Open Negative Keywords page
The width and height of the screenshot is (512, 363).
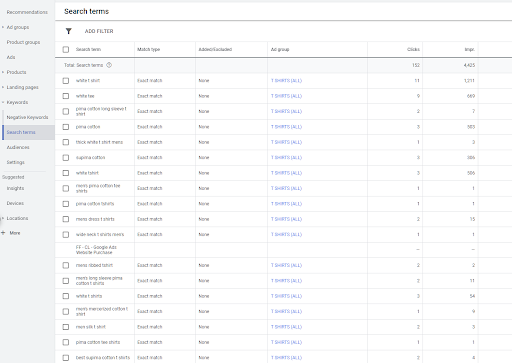click(x=27, y=117)
